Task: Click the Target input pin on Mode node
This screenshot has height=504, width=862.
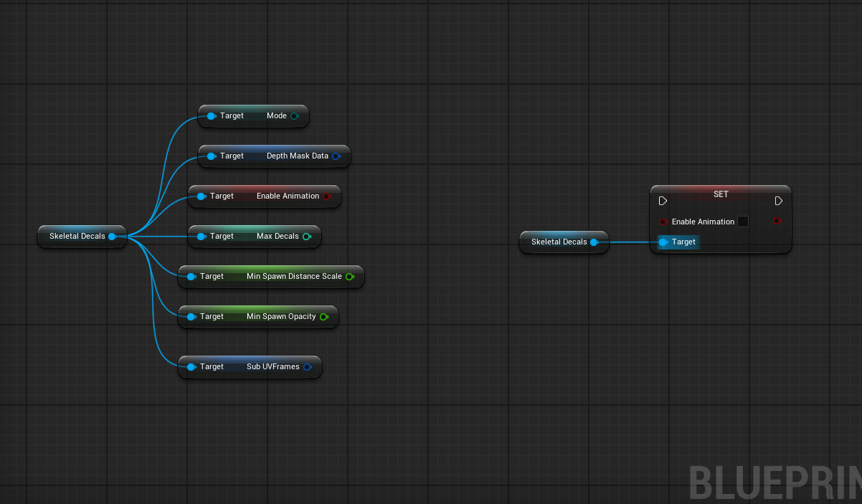Action: [x=212, y=116]
